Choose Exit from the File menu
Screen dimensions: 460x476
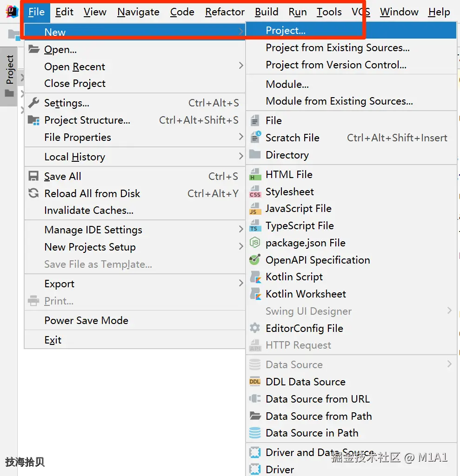(x=134, y=340)
